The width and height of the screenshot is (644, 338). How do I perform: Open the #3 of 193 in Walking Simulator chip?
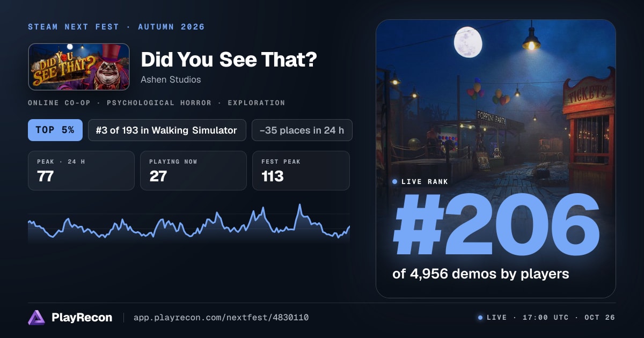[167, 130]
